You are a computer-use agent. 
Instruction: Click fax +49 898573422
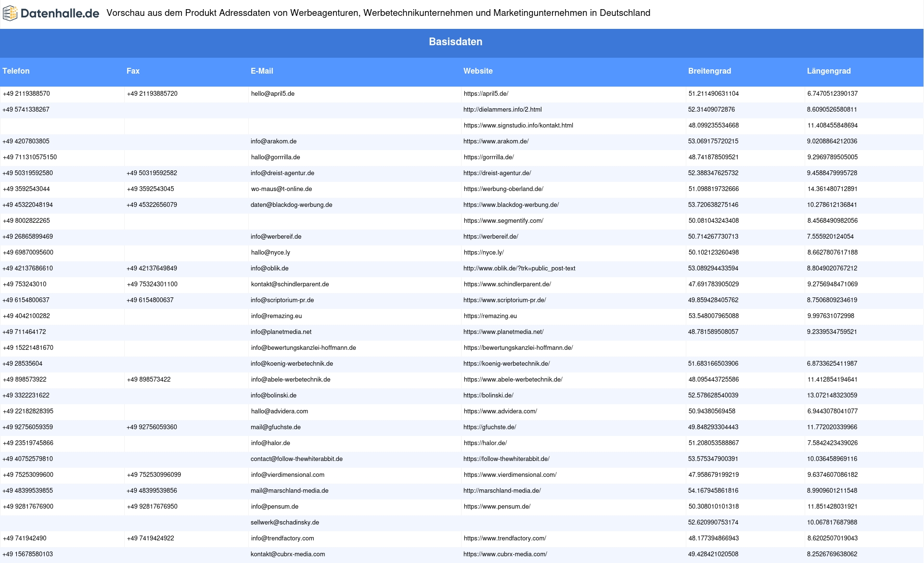click(x=149, y=380)
